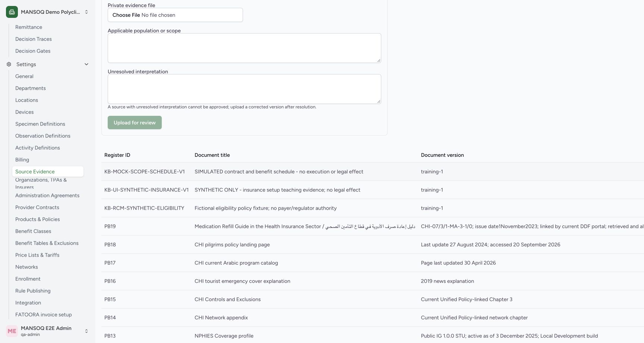Click Document title column header
This screenshot has width=644, height=343.
[x=212, y=155]
